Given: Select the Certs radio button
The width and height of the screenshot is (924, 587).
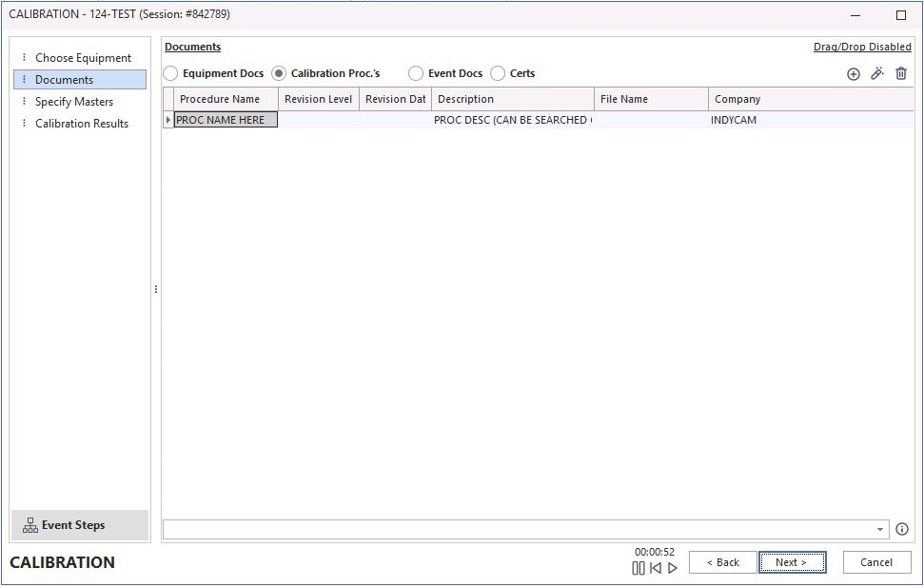Looking at the screenshot, I should (x=498, y=73).
